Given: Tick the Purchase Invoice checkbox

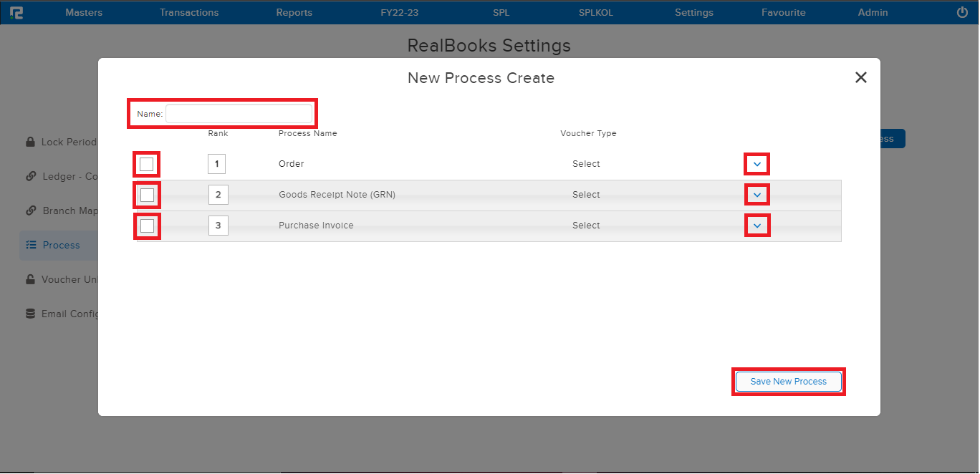Looking at the screenshot, I should pyautogui.click(x=146, y=226).
